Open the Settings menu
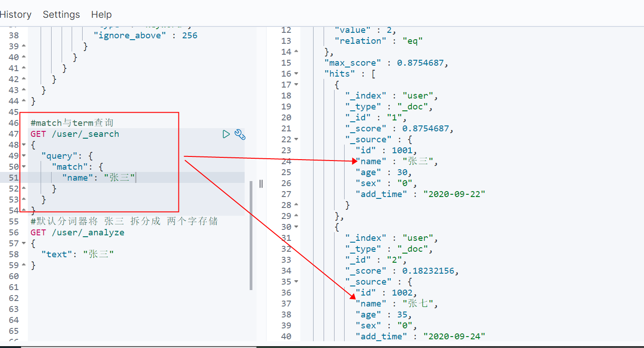Viewport: 644px width, 348px height. point(61,15)
